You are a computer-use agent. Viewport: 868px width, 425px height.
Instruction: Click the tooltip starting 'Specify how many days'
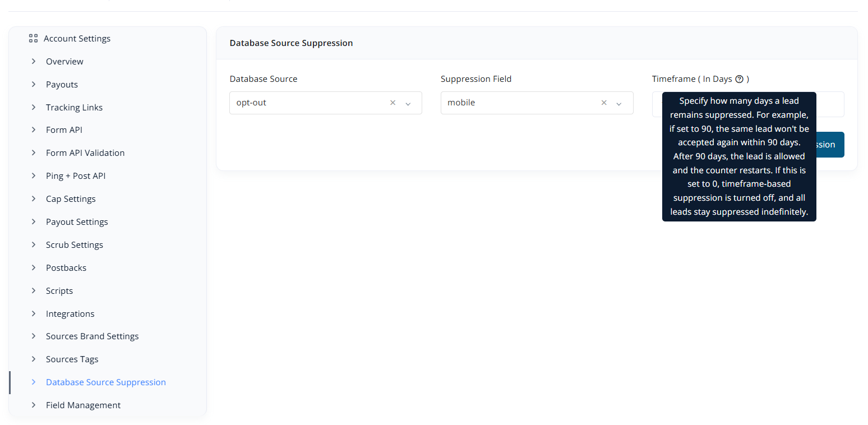pyautogui.click(x=739, y=156)
